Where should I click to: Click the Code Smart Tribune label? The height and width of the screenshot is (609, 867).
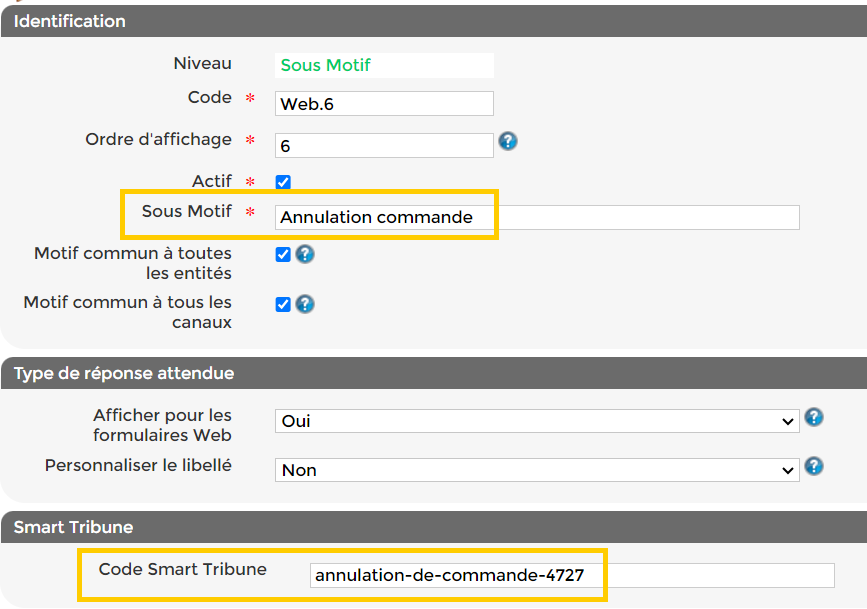(183, 569)
